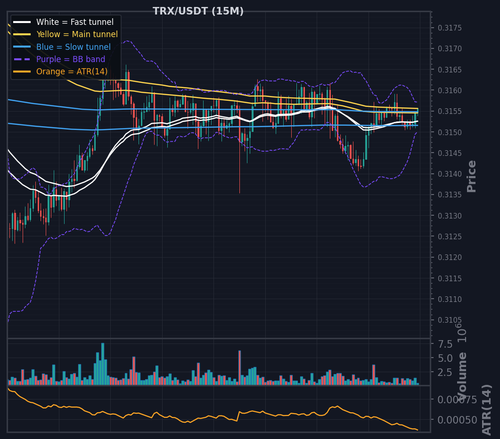500x439 pixels.
Task: Click the 2.5 volume tick label
Action: [x=445, y=372]
